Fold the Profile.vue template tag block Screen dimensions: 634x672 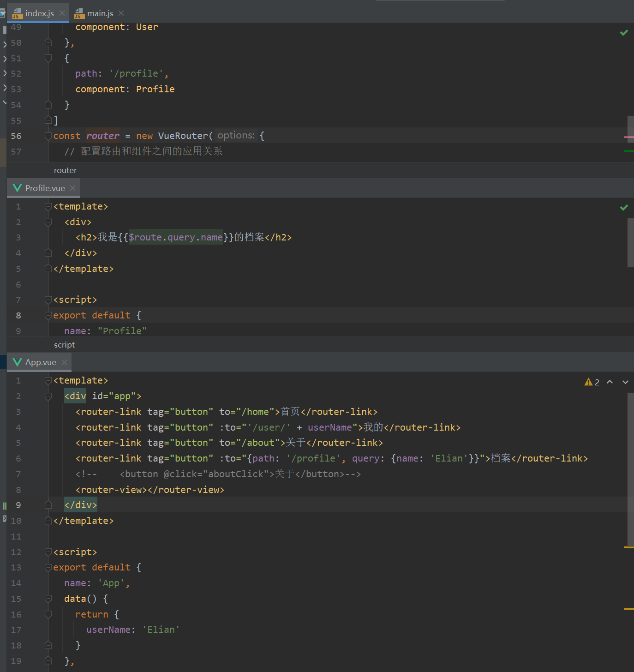coord(48,207)
